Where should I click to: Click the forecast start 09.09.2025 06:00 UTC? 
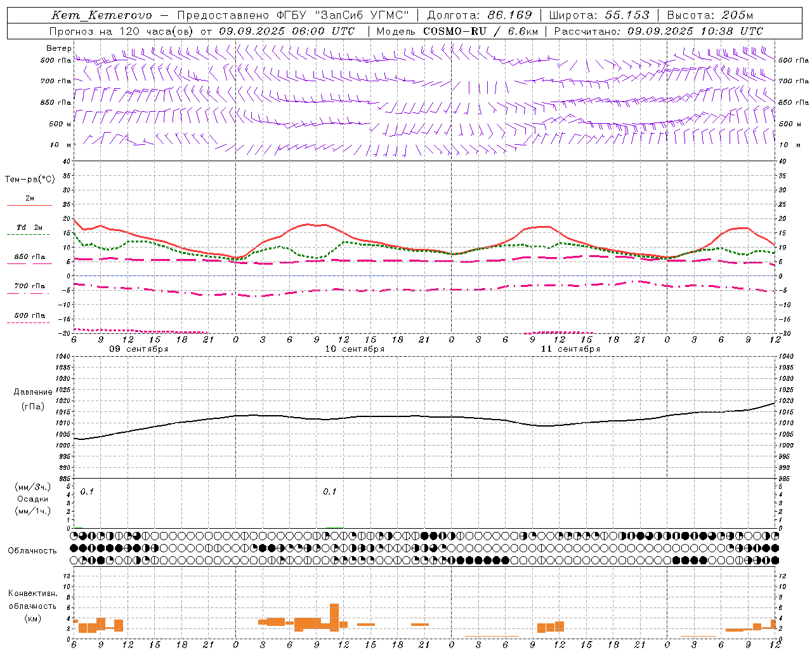click(x=287, y=31)
